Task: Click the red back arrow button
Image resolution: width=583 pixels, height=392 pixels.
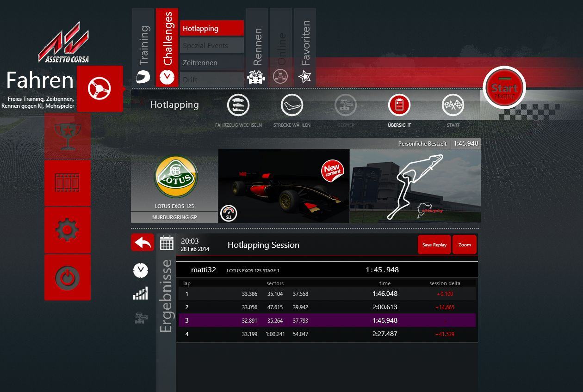Action: pyautogui.click(x=143, y=242)
